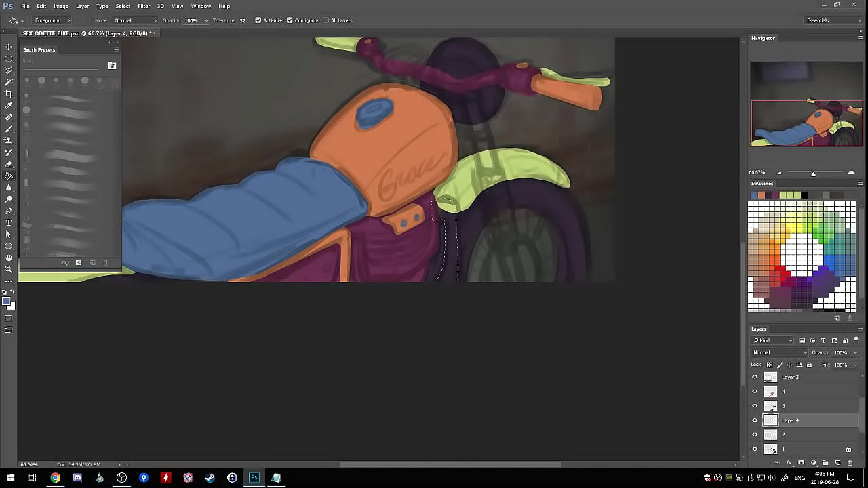The image size is (868, 488).
Task: Delete layer using trash icon in Layers panel
Action: 850,463
